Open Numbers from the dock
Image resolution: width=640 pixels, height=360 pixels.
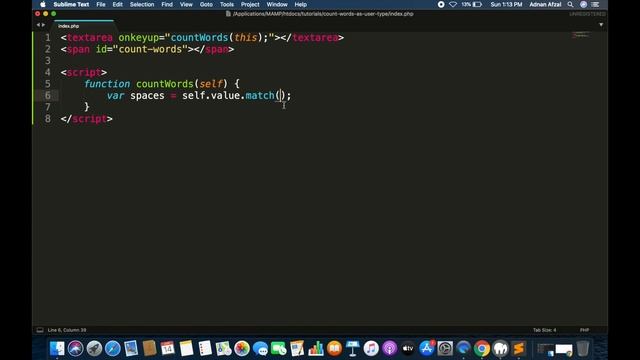pyautogui.click(x=316, y=349)
